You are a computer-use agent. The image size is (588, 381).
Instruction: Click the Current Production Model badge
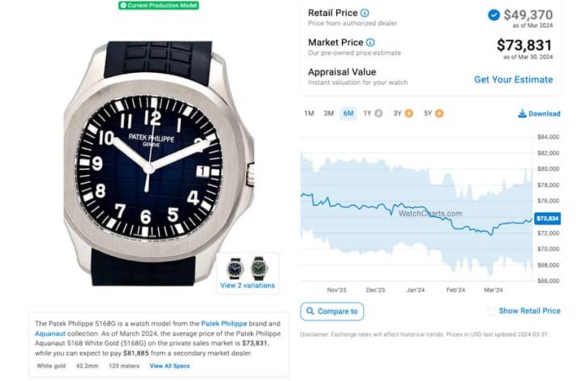158,5
